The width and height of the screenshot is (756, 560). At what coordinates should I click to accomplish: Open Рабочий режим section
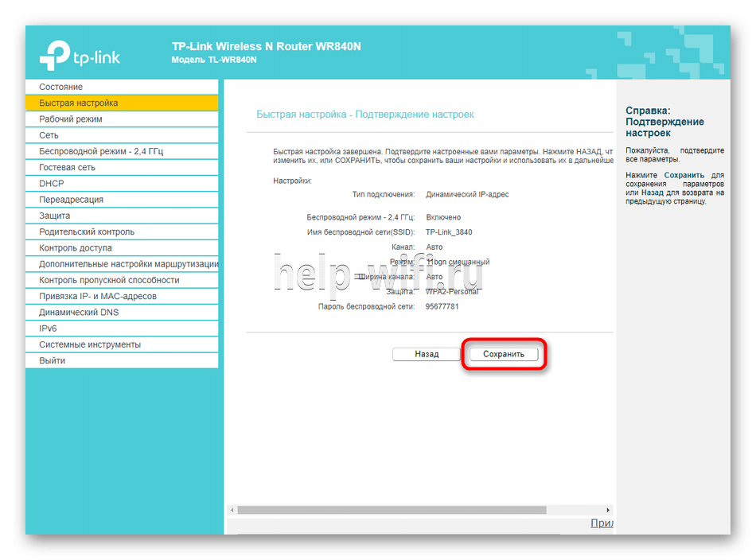(x=122, y=119)
